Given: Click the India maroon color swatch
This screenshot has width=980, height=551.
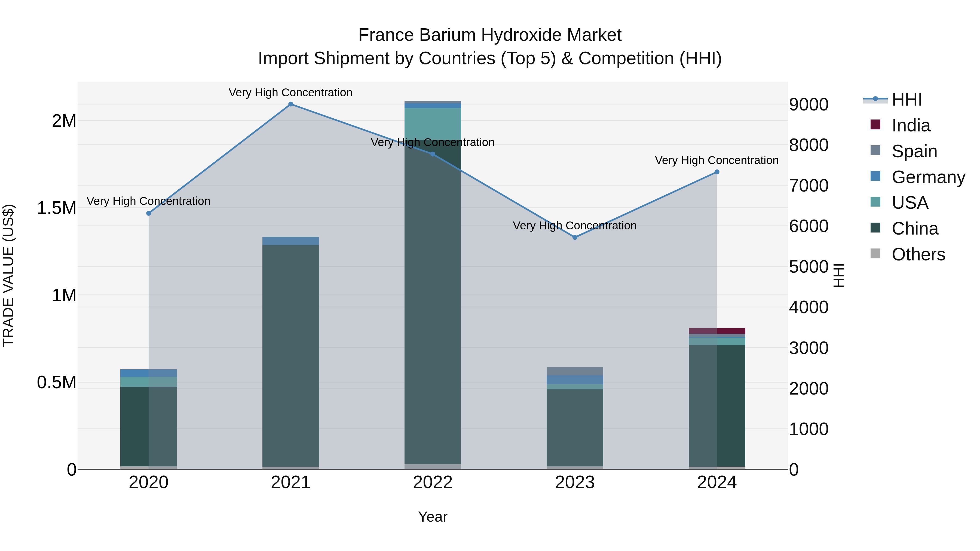Looking at the screenshot, I should [875, 124].
